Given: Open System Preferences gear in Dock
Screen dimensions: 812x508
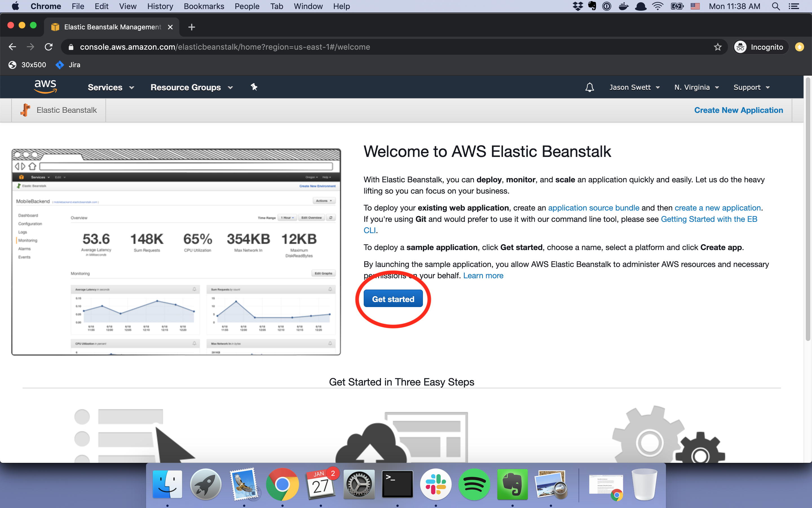Looking at the screenshot, I should point(359,484).
